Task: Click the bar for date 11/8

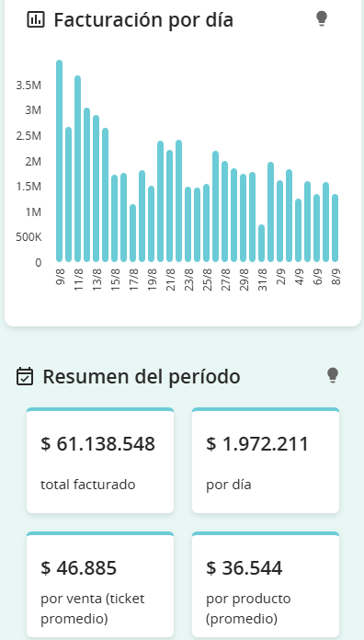Action: pyautogui.click(x=77, y=168)
